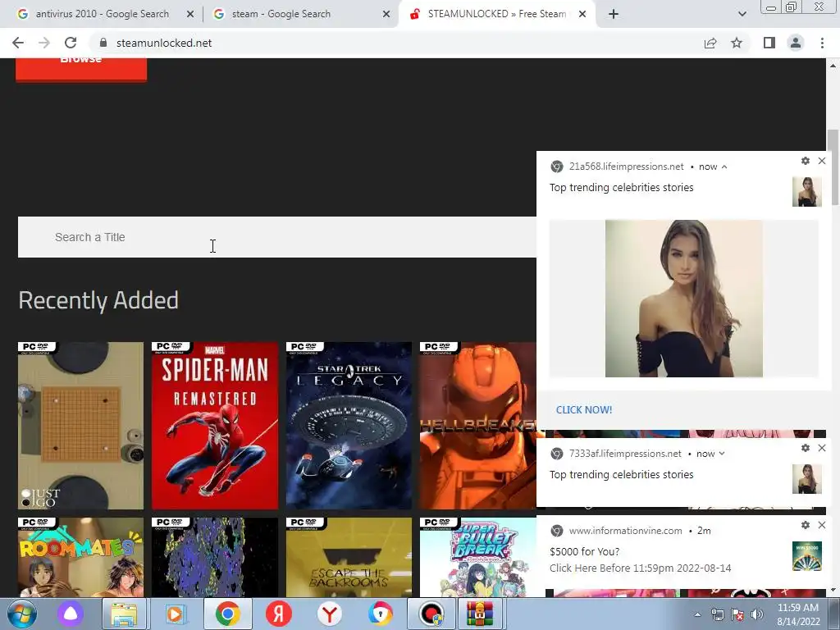Image resolution: width=840 pixels, height=630 pixels.
Task: Open Yandex Browser Y taskbar icon
Action: 330,614
